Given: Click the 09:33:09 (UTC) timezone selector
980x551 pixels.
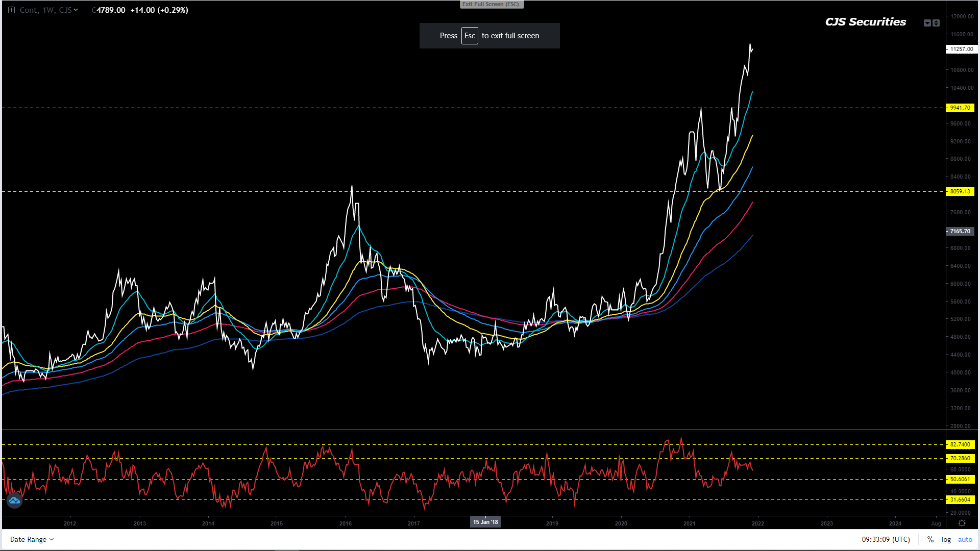Looking at the screenshot, I should tap(886, 539).
